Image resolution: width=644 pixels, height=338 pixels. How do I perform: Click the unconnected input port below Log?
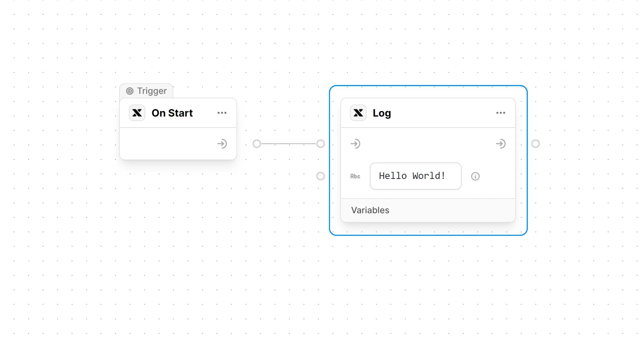point(321,176)
